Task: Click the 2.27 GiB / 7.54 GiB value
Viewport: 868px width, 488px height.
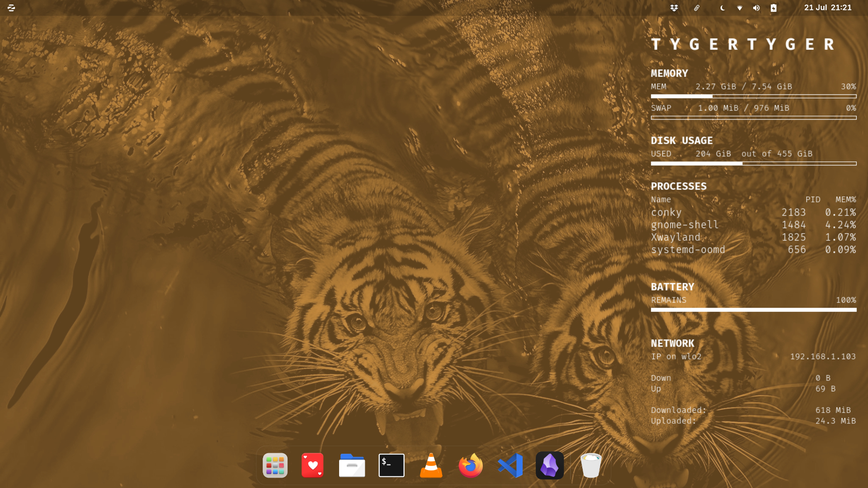Action: point(744,87)
